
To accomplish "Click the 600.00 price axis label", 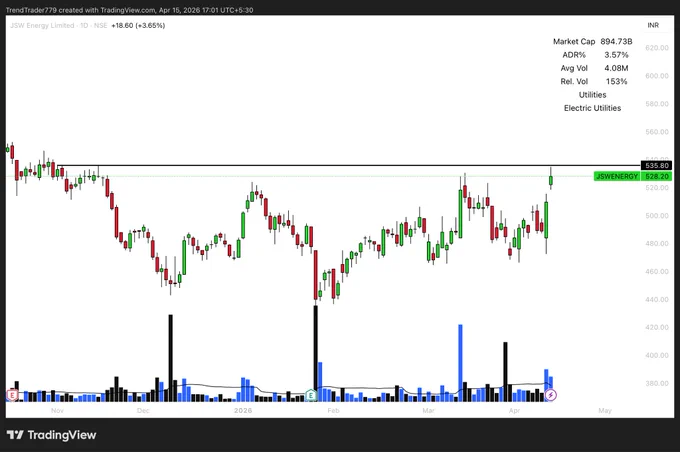I will pos(657,75).
